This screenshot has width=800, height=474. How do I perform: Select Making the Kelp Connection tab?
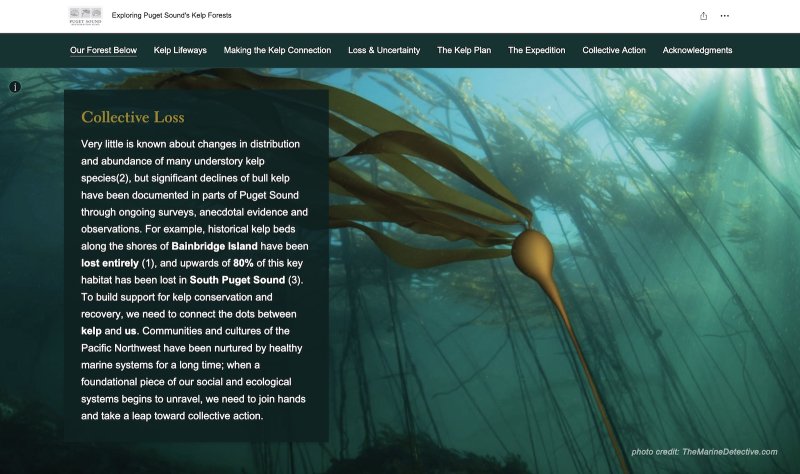tap(277, 50)
